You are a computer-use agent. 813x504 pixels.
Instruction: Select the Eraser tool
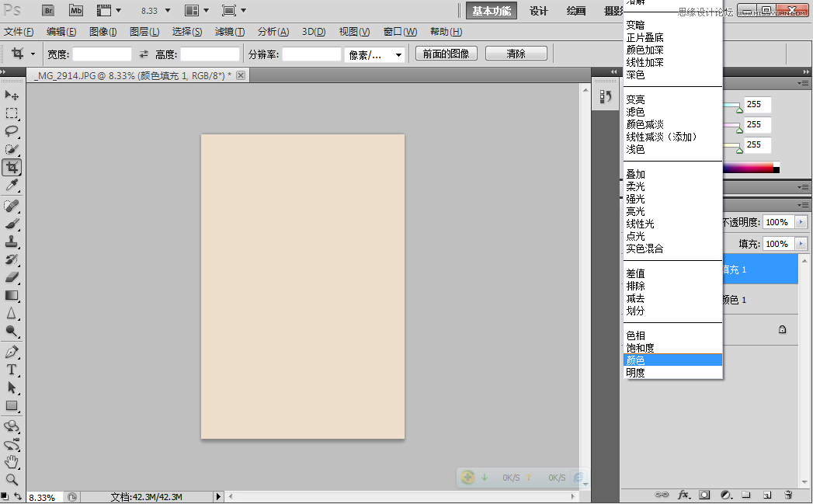pyautogui.click(x=12, y=277)
